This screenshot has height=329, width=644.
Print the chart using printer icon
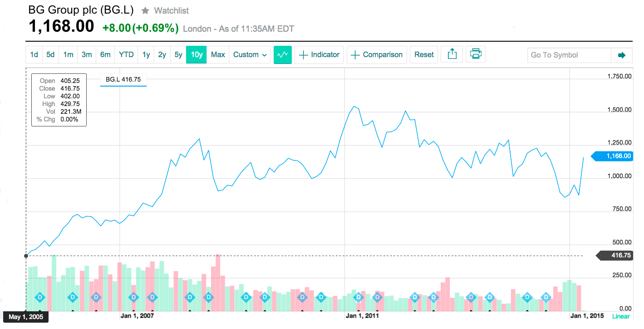click(x=476, y=54)
